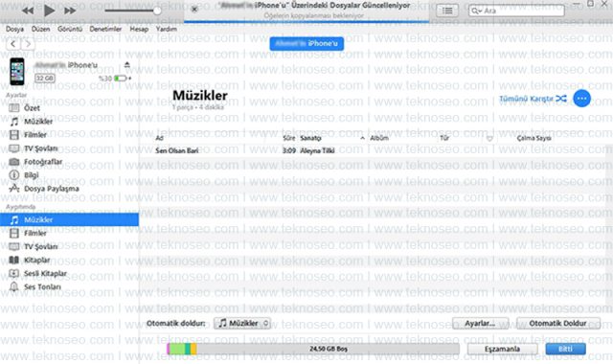Open the Yardım menu
Screen dimensions: 613x364
[x=166, y=29]
